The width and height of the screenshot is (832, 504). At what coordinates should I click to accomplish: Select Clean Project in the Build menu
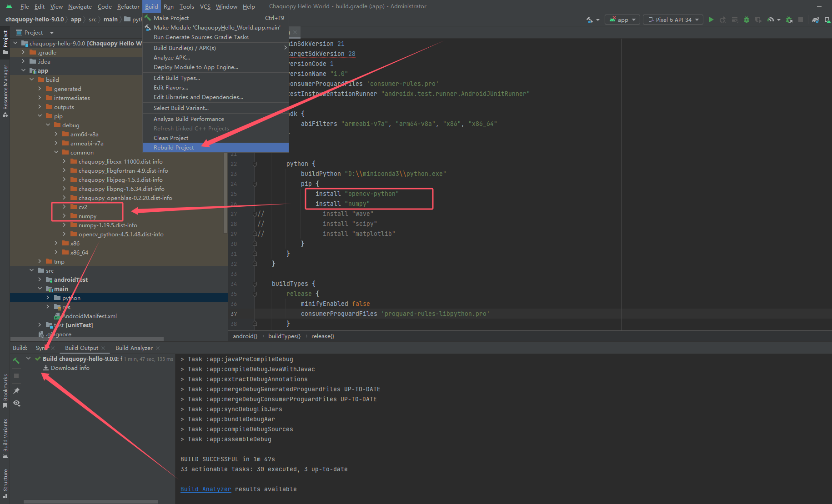[170, 138]
